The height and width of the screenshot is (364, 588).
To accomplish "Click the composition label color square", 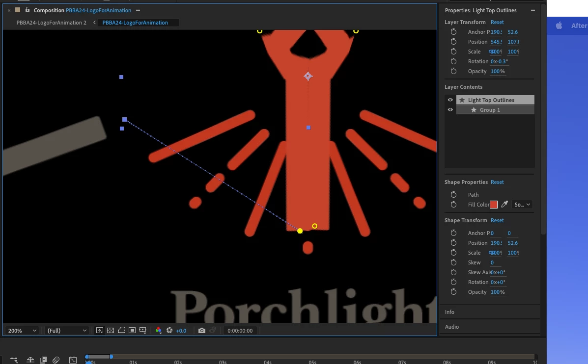I will pyautogui.click(x=18, y=10).
